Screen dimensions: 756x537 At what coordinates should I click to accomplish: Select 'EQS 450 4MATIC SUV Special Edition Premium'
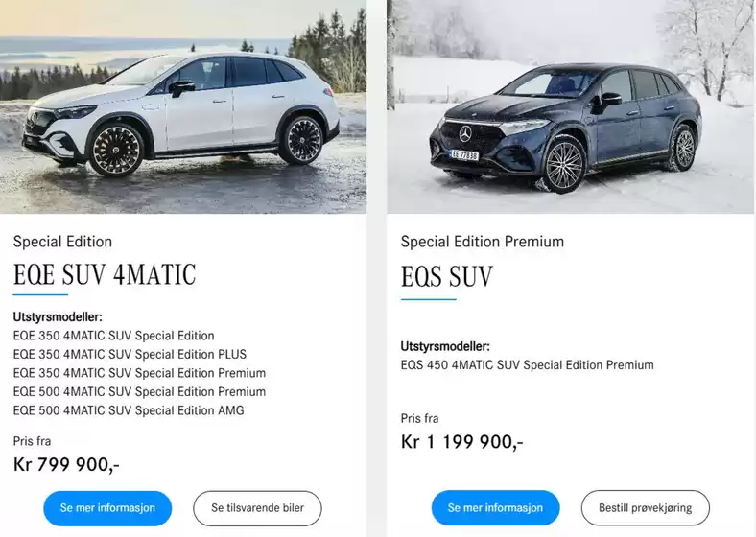[x=527, y=365]
